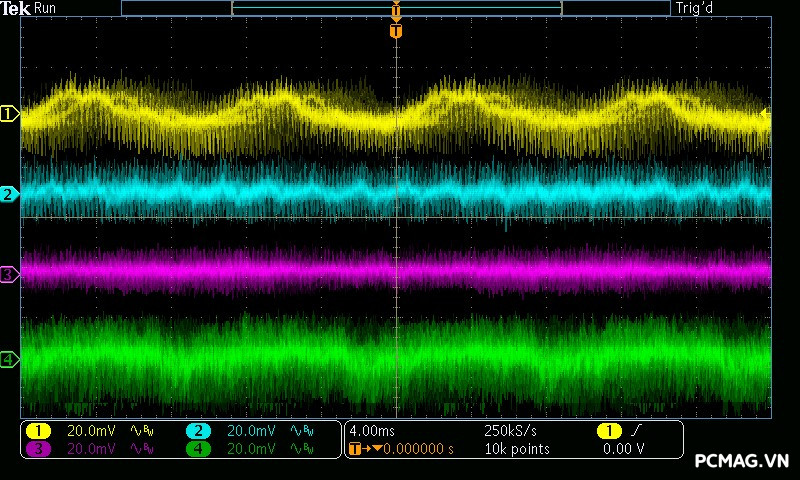Click the 0.00 V trigger level value
The height and width of the screenshot is (480, 800).
tap(622, 450)
